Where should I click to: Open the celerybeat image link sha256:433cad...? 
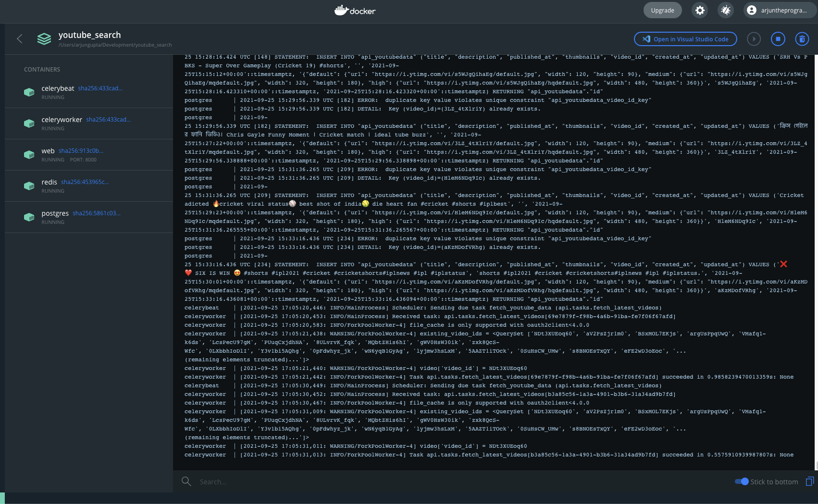pyautogui.click(x=100, y=88)
